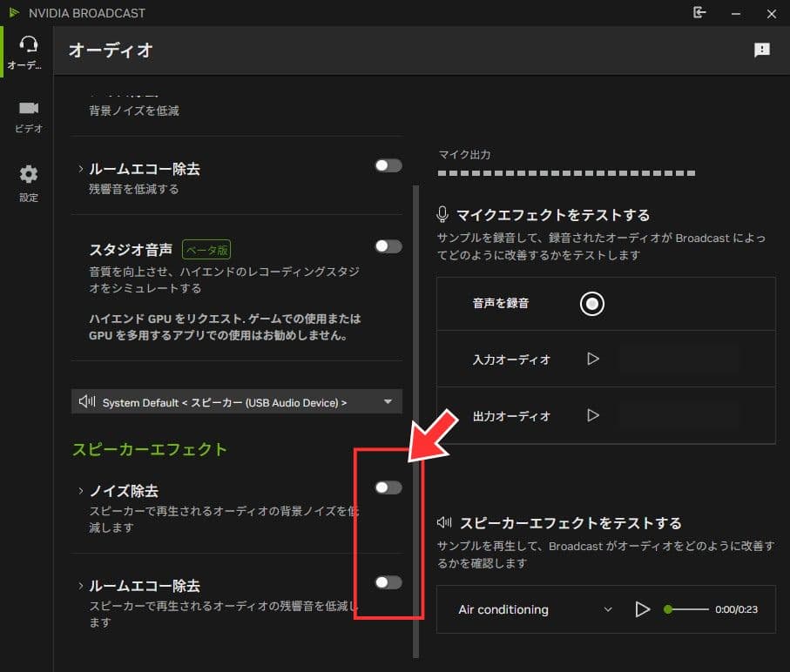Expand speaker ノイズ除去 chevron
The image size is (790, 672).
coord(81,490)
